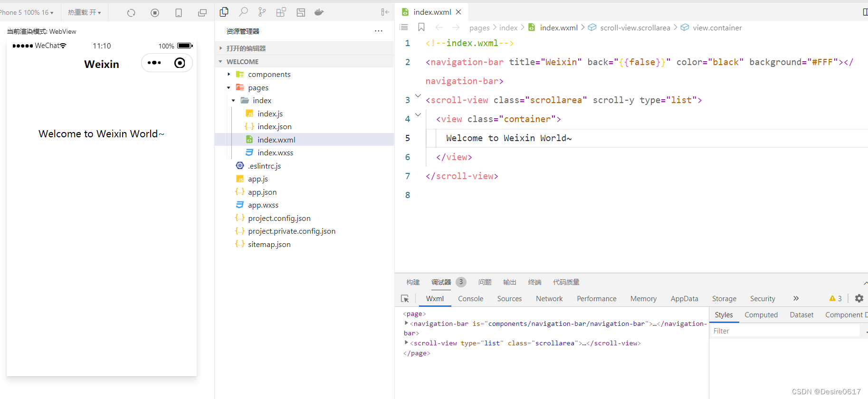Open the Security devtools tab

[x=763, y=299]
